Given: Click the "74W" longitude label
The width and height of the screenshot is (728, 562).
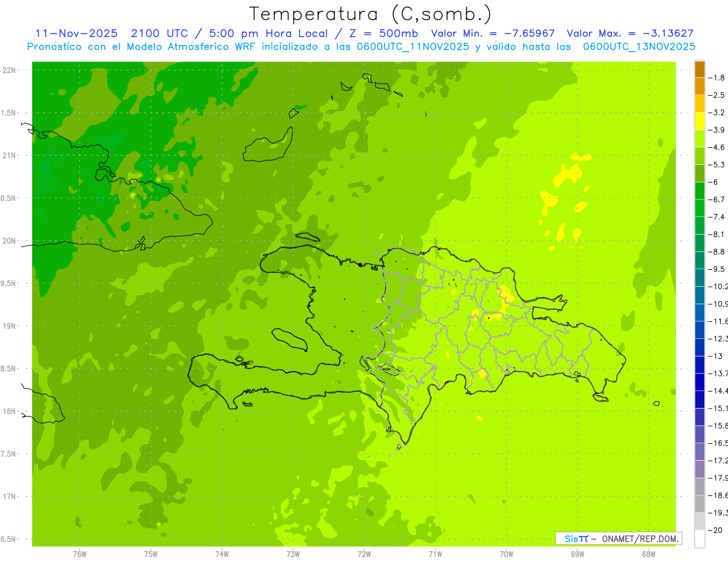Looking at the screenshot, I should [x=222, y=554].
